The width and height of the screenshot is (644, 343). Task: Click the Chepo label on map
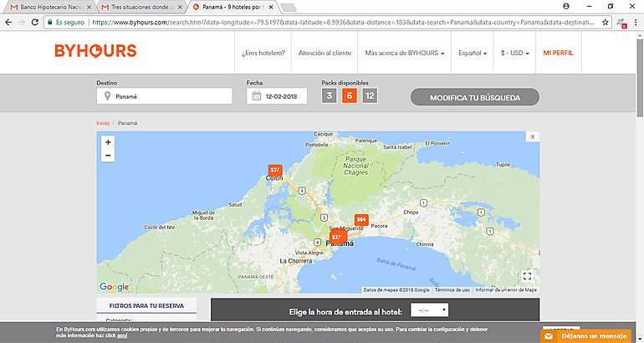pyautogui.click(x=411, y=212)
